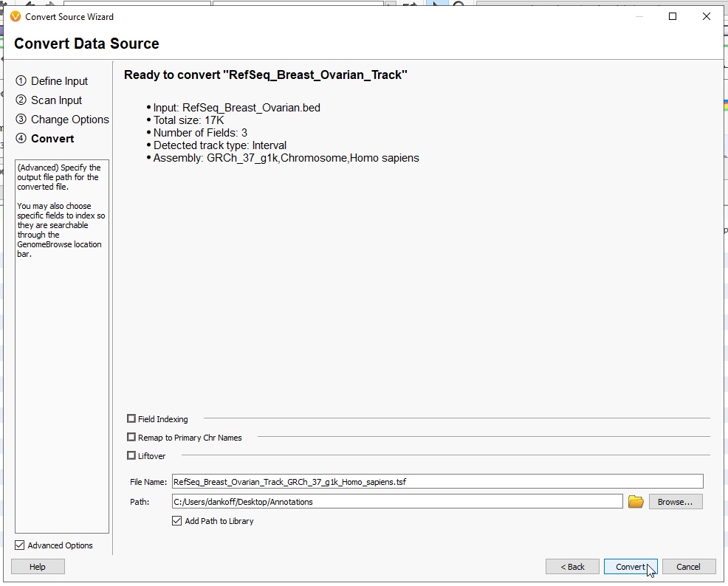The height and width of the screenshot is (586, 728).
Task: Turn on the Liftover option
Action: tap(131, 455)
